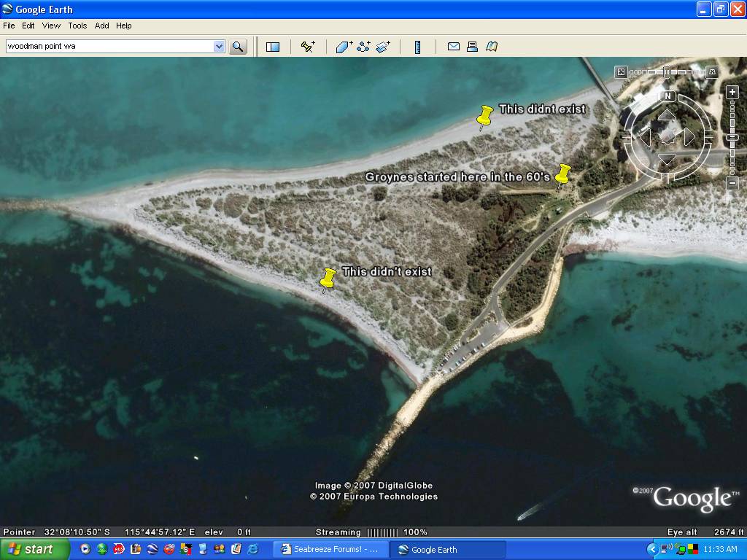747x560 pixels.
Task: Click the zoom out minus button
Action: point(732,184)
